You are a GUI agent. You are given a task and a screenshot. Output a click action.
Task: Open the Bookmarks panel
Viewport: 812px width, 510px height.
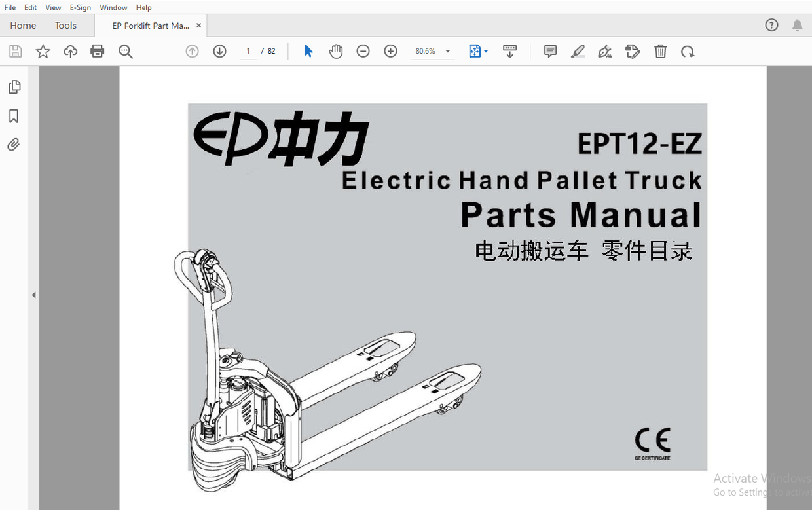14,116
